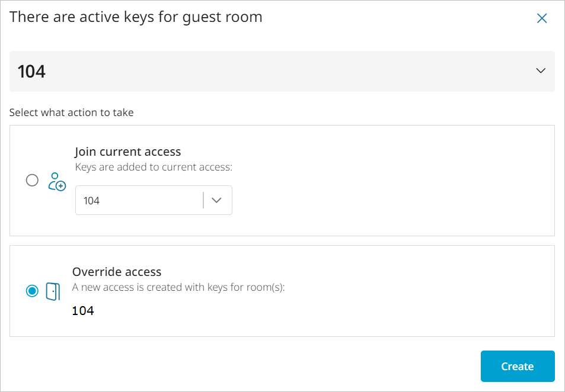The height and width of the screenshot is (392, 565).
Task: Click the door icon for Override access
Action: (53, 291)
